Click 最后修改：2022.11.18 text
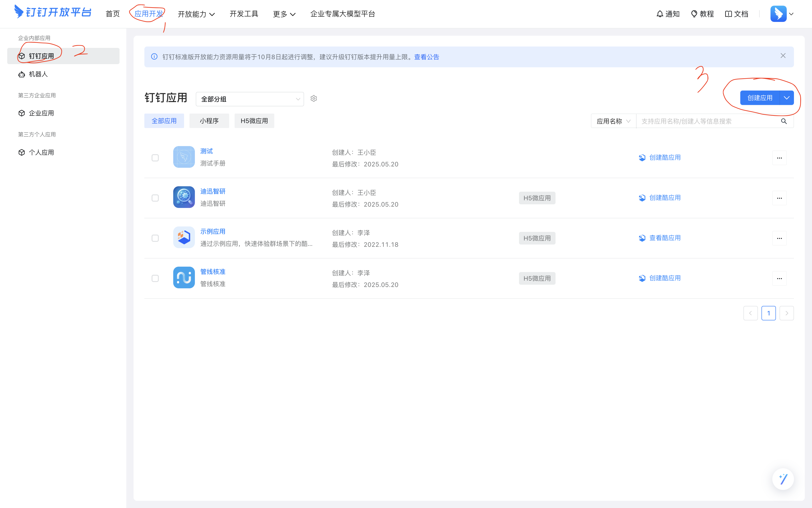This screenshot has width=812, height=508. click(x=365, y=245)
